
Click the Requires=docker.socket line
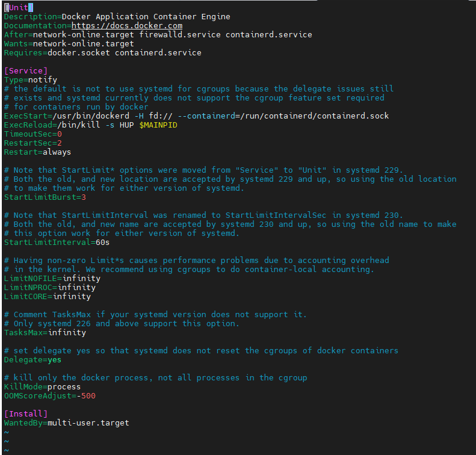pyautogui.click(x=103, y=53)
